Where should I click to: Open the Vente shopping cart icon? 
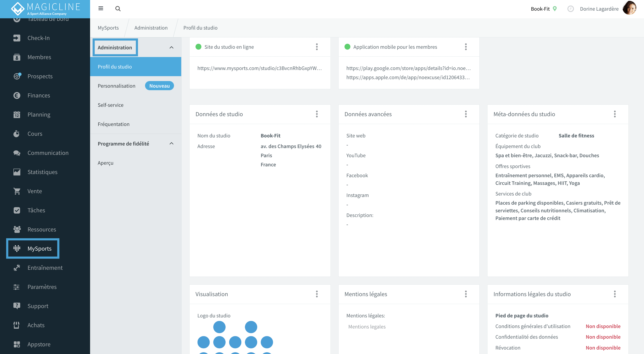point(17,191)
